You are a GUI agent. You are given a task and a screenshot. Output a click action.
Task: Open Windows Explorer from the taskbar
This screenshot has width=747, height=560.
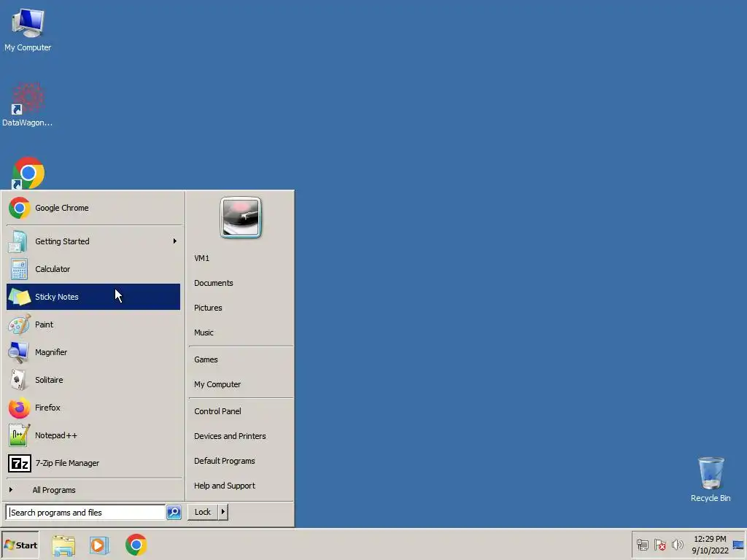63,545
